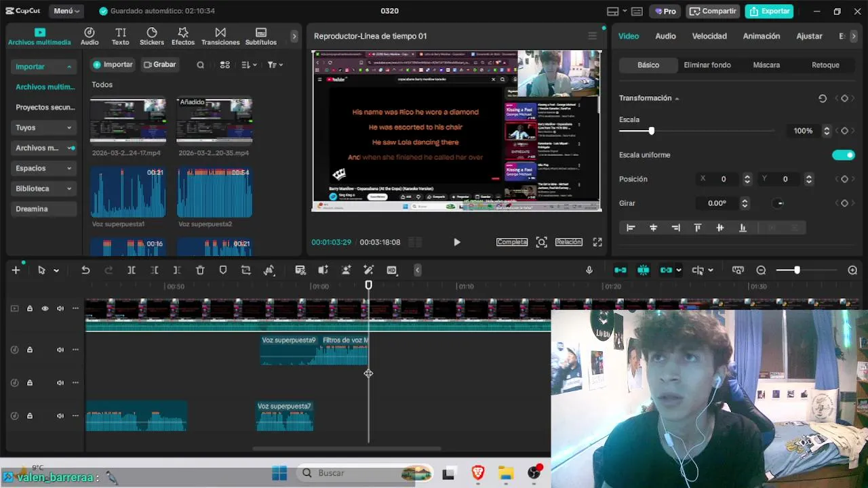This screenshot has width=868, height=488.
Task: Search media with magnifier icon
Action: 200,64
